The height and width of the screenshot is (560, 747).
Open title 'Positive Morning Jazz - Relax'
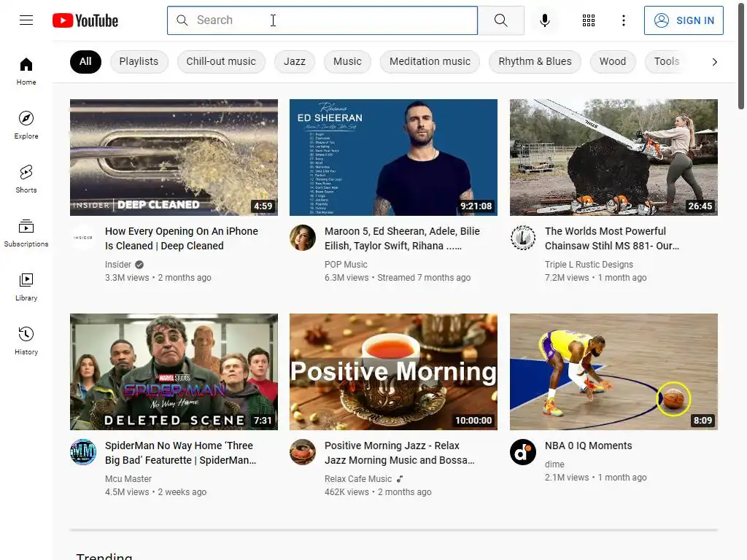click(x=399, y=453)
